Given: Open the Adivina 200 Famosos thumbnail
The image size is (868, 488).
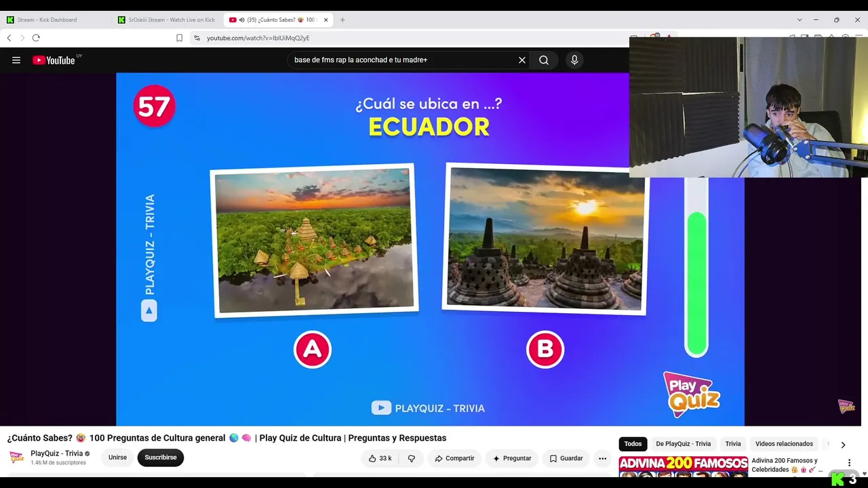Looking at the screenshot, I should [683, 466].
